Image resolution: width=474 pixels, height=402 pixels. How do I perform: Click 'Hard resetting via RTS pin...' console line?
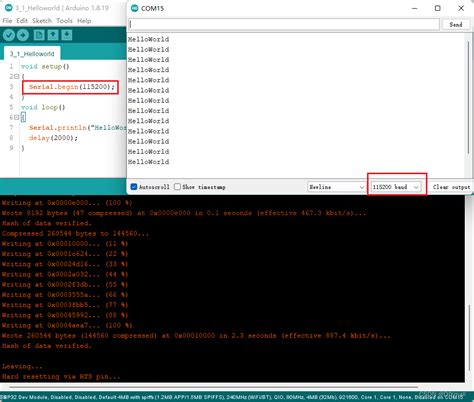(61, 377)
